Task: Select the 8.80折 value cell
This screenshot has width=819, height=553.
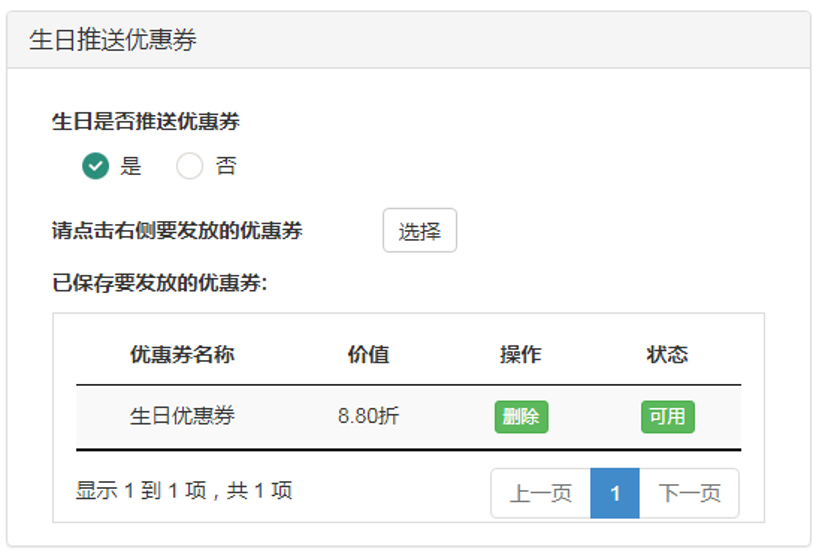Action: tap(368, 416)
